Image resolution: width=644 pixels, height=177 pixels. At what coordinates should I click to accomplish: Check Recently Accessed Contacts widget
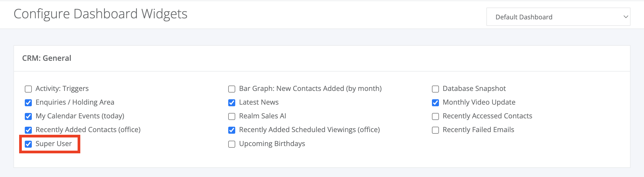(x=435, y=116)
